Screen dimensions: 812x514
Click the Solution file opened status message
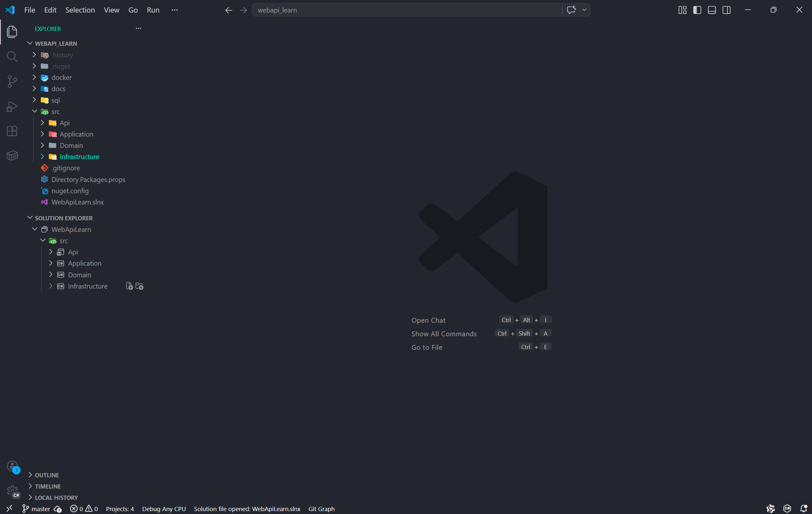(x=247, y=509)
